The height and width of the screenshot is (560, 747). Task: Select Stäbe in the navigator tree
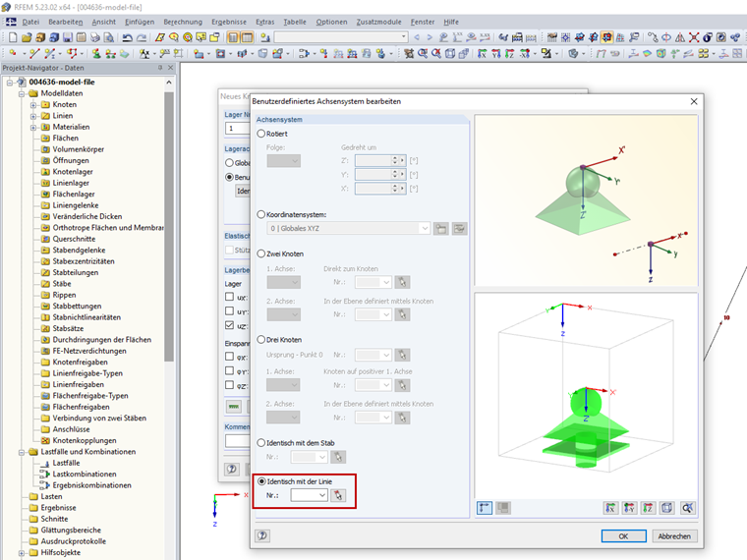pos(62,284)
